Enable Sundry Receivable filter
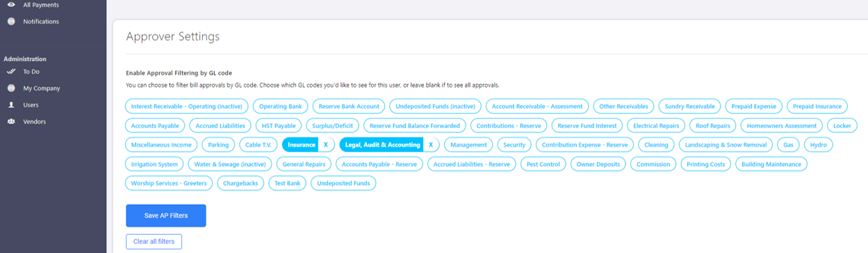 689,106
